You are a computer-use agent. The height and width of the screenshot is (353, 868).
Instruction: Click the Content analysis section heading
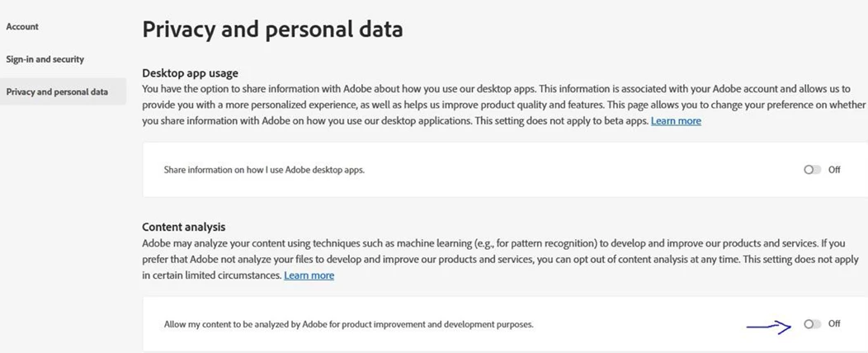(184, 227)
